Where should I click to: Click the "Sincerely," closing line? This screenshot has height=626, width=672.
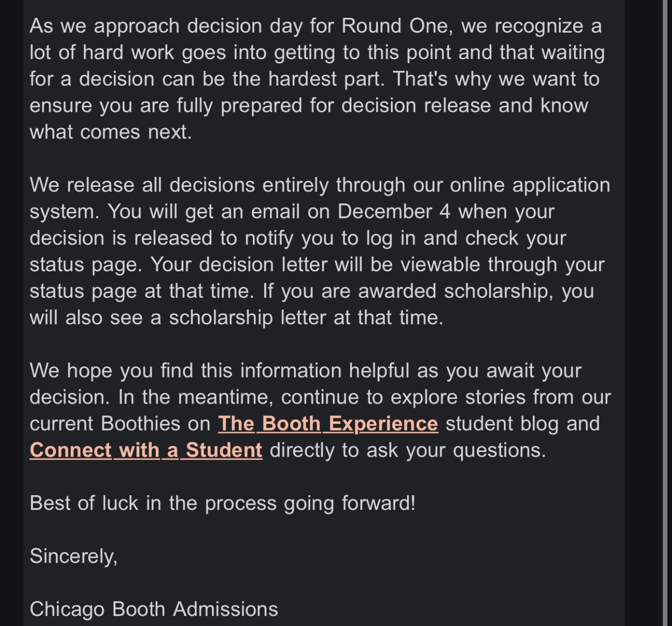click(x=74, y=556)
